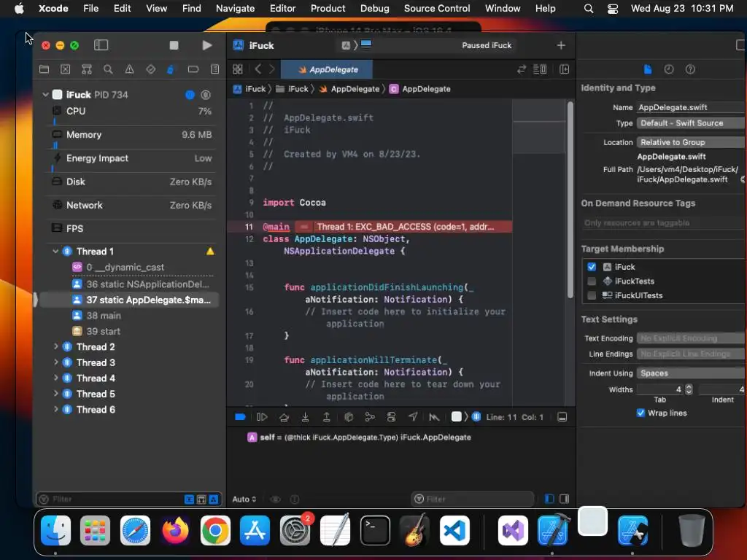
Task: Click the Step Over debug icon
Action: (284, 417)
